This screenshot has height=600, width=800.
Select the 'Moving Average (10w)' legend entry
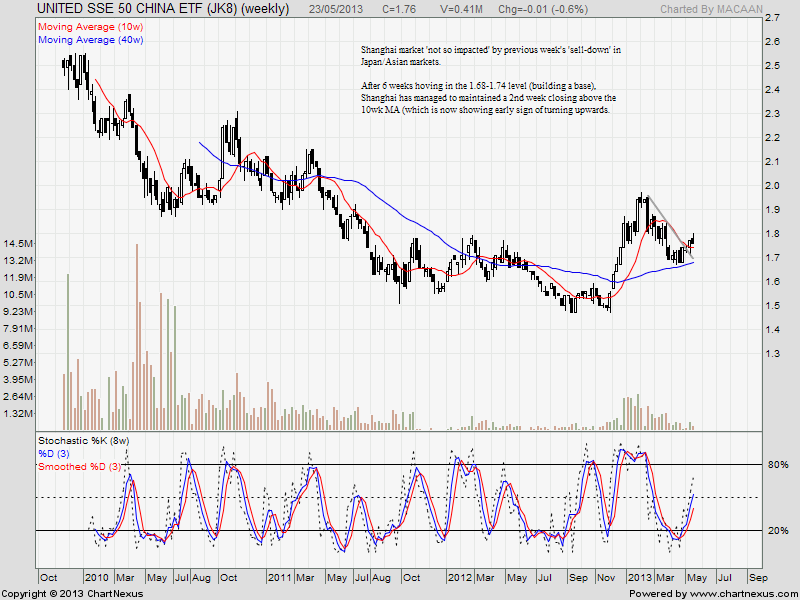tap(90, 27)
